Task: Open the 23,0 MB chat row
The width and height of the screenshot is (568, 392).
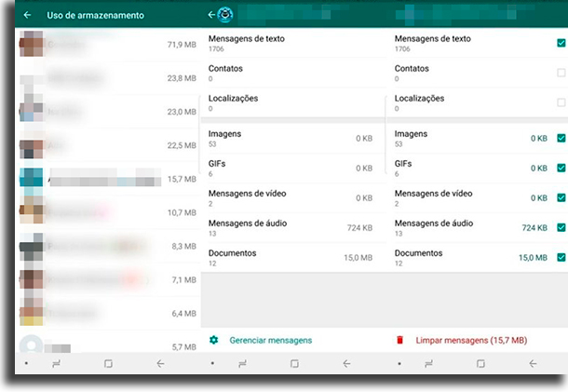Action: coord(108,112)
